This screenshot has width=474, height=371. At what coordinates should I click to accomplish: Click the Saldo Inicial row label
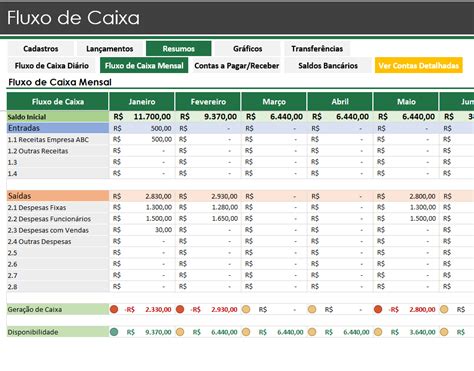pos(58,117)
